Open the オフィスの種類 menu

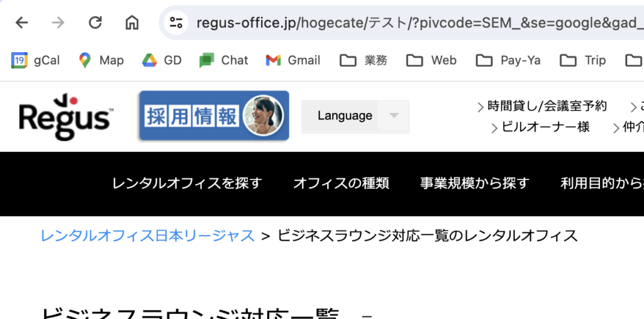(341, 183)
